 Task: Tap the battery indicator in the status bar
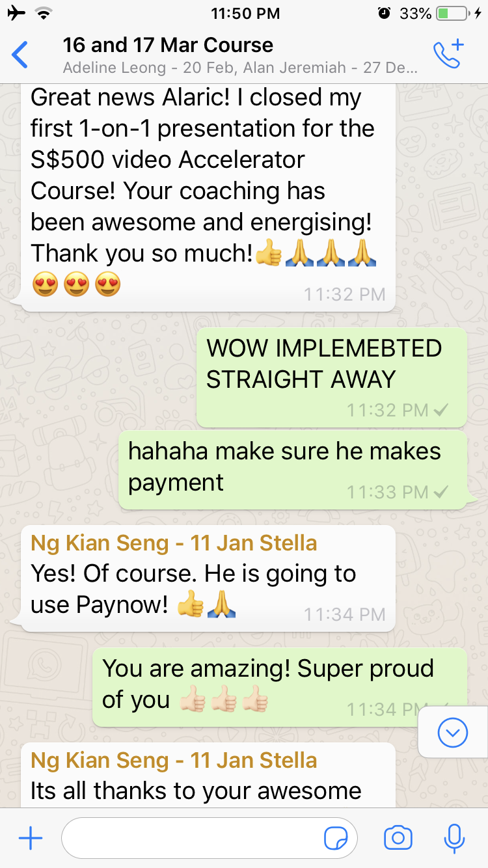tap(452, 13)
